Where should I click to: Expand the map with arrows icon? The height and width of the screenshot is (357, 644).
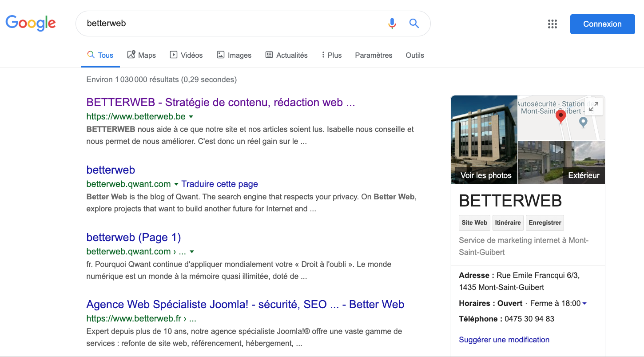coord(593,107)
